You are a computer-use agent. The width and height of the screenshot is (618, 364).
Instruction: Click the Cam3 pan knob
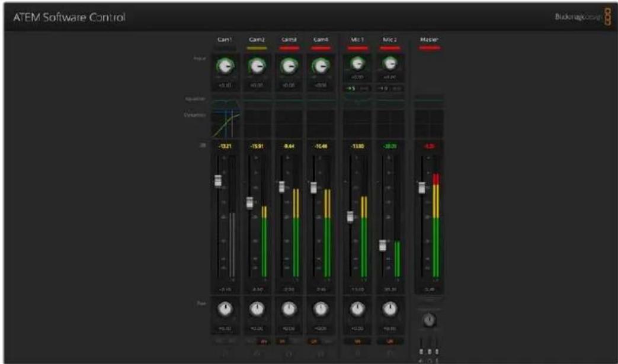point(289,309)
